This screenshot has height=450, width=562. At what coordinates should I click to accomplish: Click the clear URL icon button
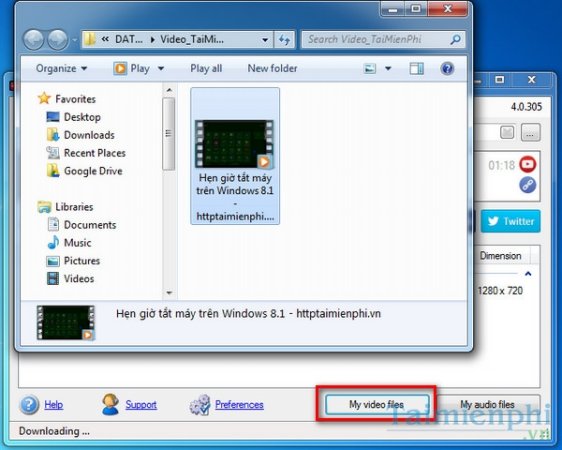[x=507, y=133]
